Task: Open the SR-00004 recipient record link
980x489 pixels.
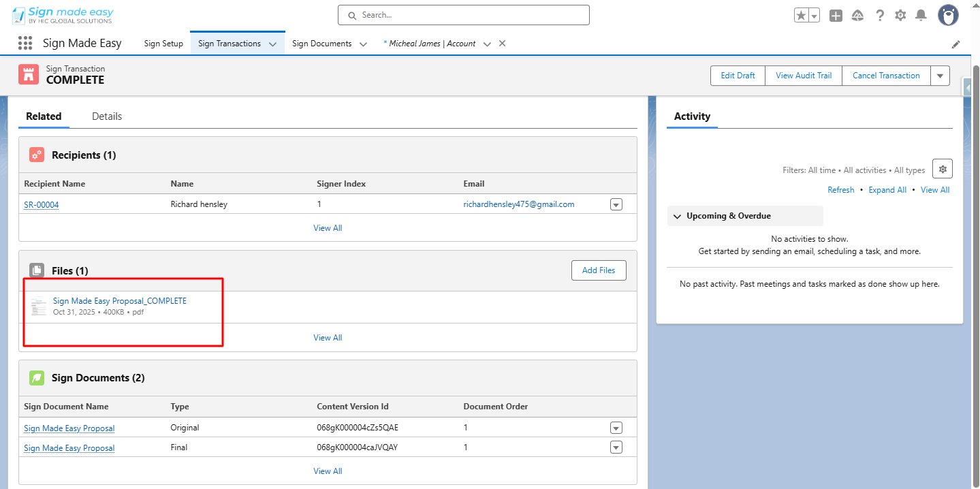Action: pyautogui.click(x=41, y=204)
